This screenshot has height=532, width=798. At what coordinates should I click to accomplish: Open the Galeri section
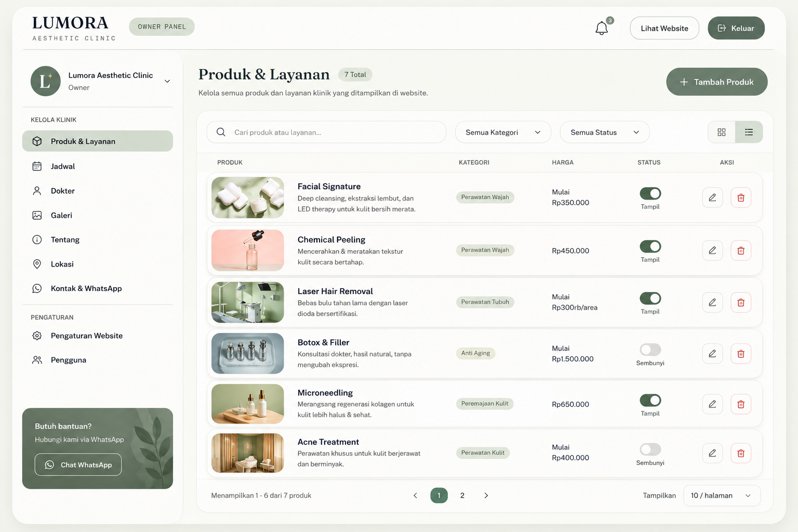pyautogui.click(x=98, y=215)
